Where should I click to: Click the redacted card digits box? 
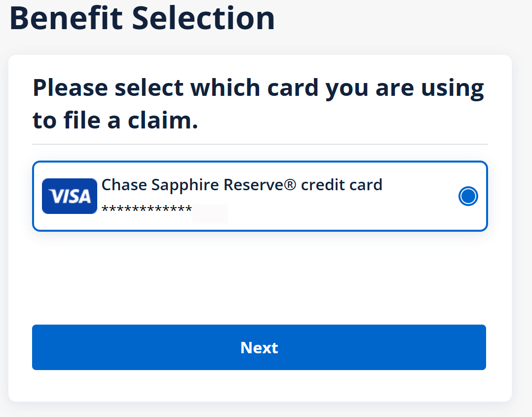pyautogui.click(x=210, y=213)
